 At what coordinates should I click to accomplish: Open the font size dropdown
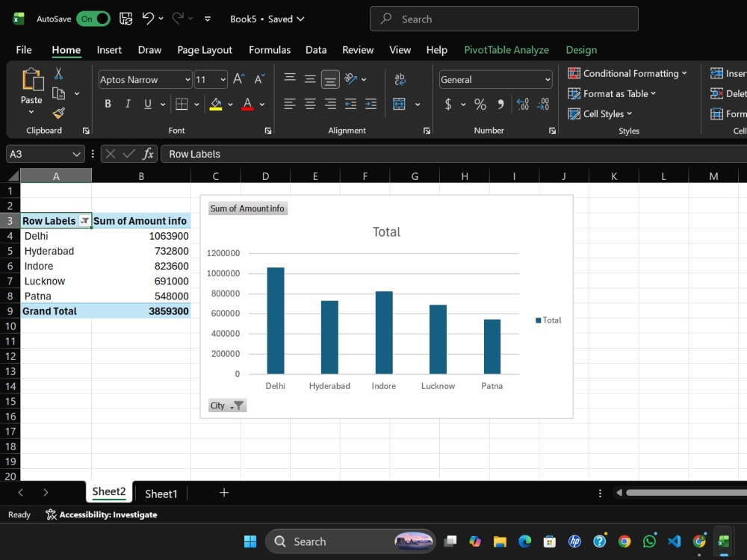coord(223,80)
